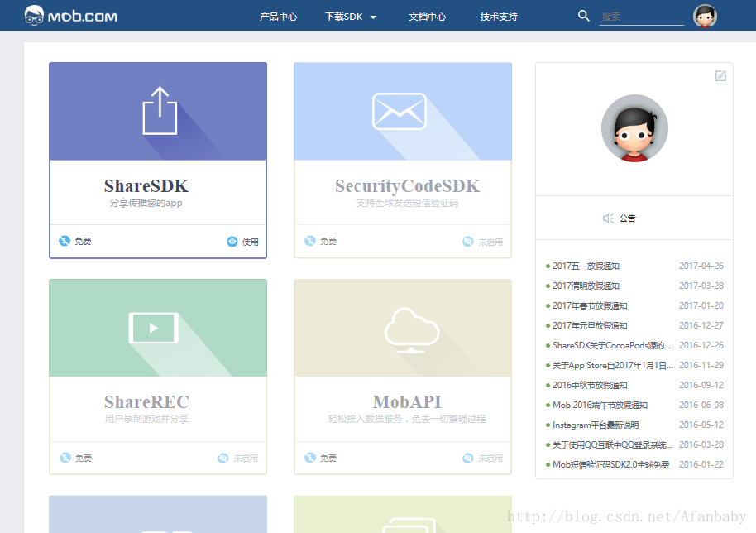
Task: Open the ShareSDK关于CocoaPods announcement
Action: [611, 345]
